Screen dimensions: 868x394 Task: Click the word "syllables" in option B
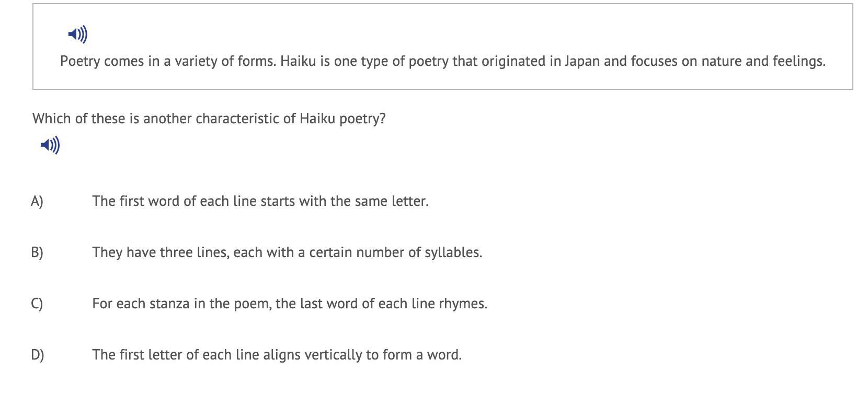click(453, 252)
